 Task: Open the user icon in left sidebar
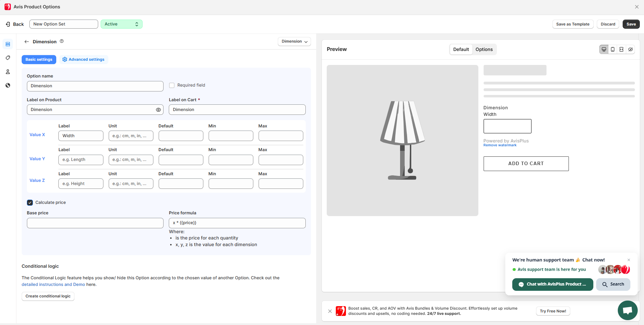[x=8, y=72]
